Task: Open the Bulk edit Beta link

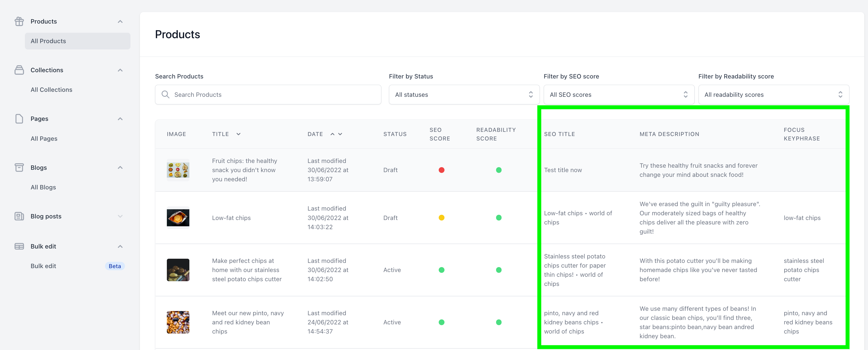Action: click(x=43, y=266)
